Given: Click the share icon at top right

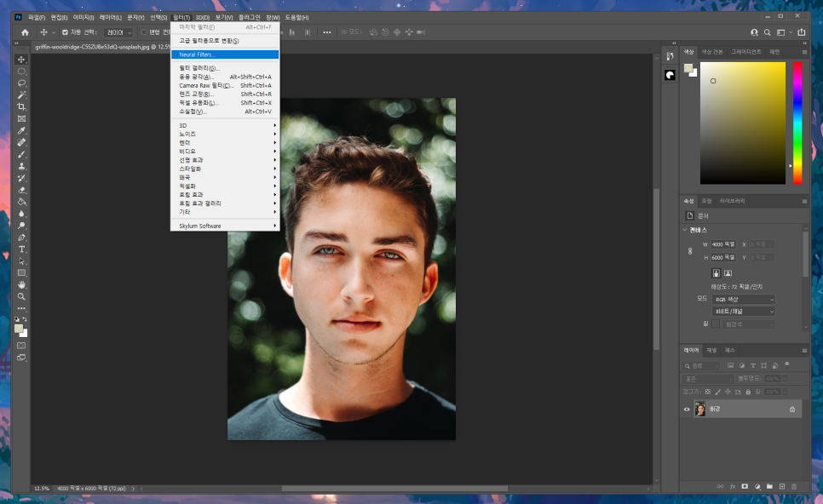Looking at the screenshot, I should pos(802,32).
